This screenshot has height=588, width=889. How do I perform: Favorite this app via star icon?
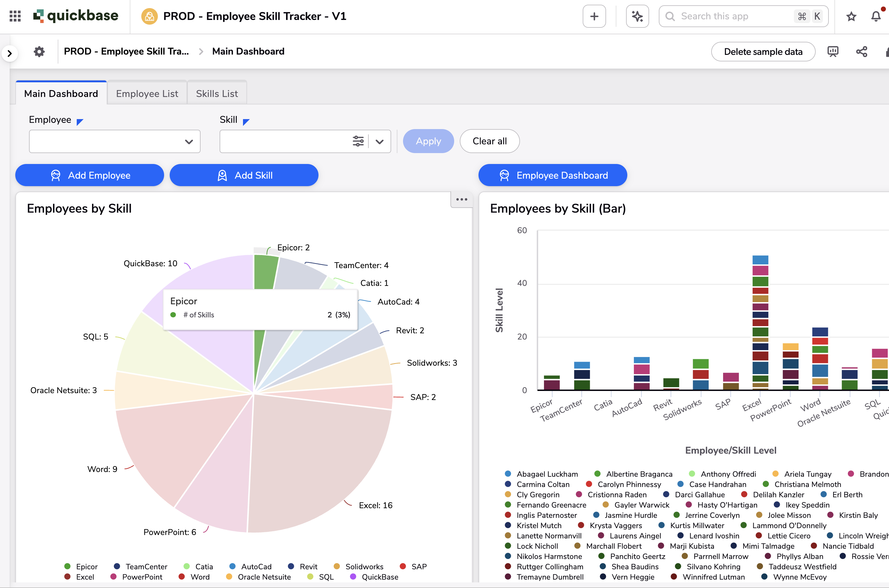(851, 16)
